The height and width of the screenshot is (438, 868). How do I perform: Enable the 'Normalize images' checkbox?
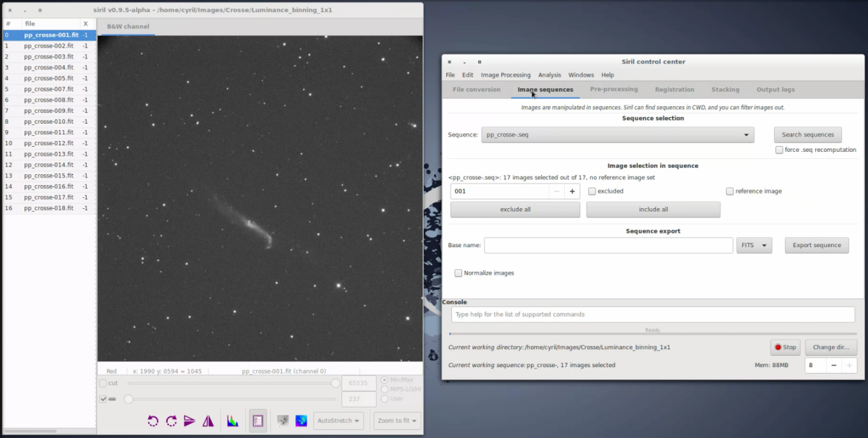tap(459, 273)
